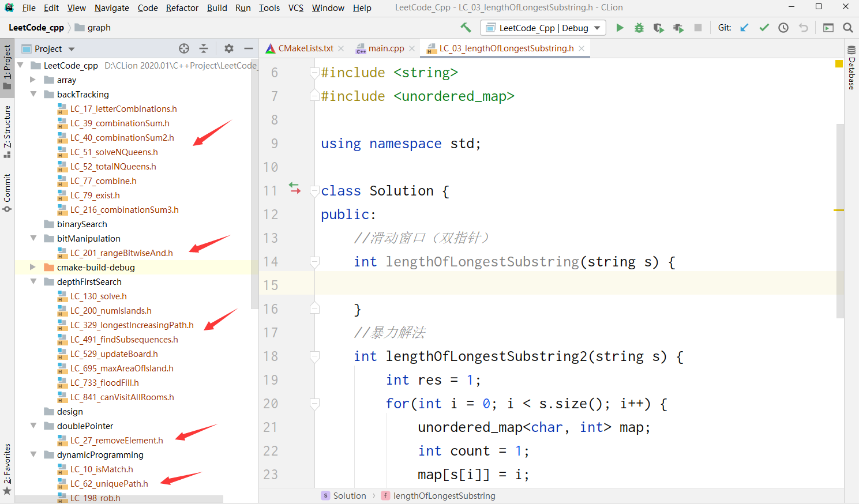Open the LeetCode_Cpp | Debug configuration dropdown
Screen dimensions: 859x504
point(543,28)
